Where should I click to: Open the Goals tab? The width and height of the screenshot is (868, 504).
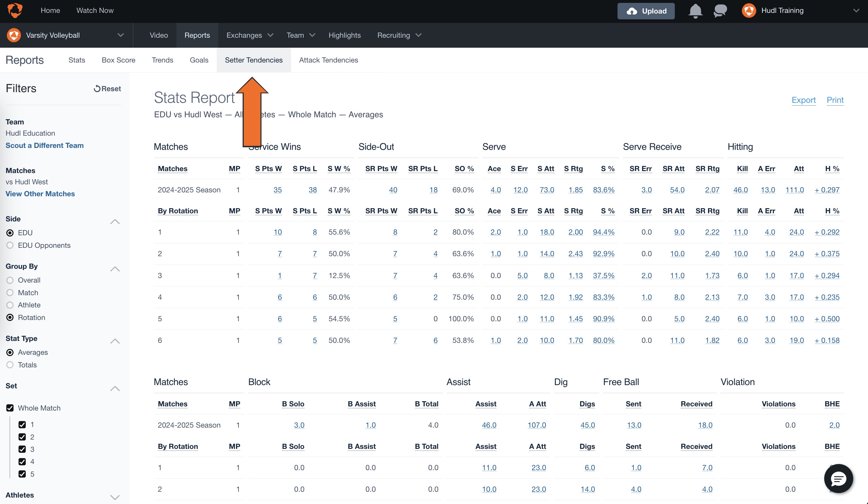199,60
